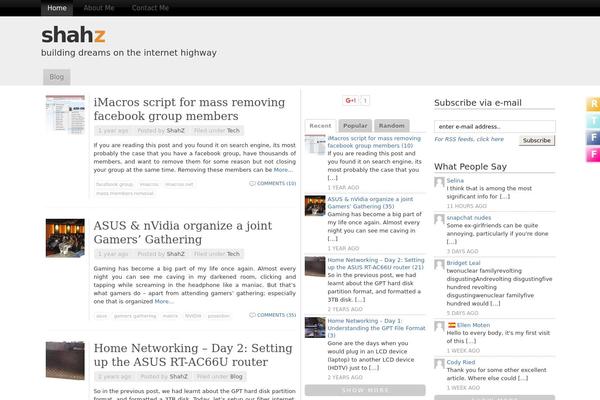Open commenter name Selina
Image resolution: width=600 pixels, height=400 pixels.
pyautogui.click(x=455, y=180)
